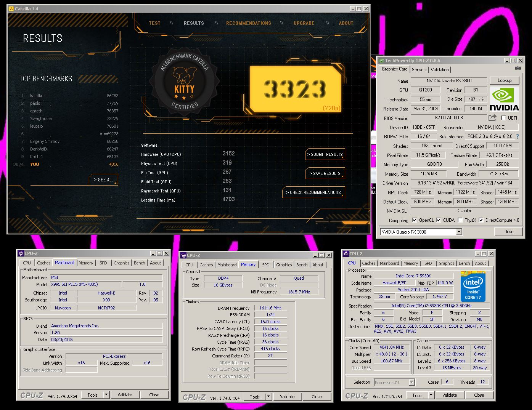Click the Catzilla Kitty certified badge

point(185,81)
